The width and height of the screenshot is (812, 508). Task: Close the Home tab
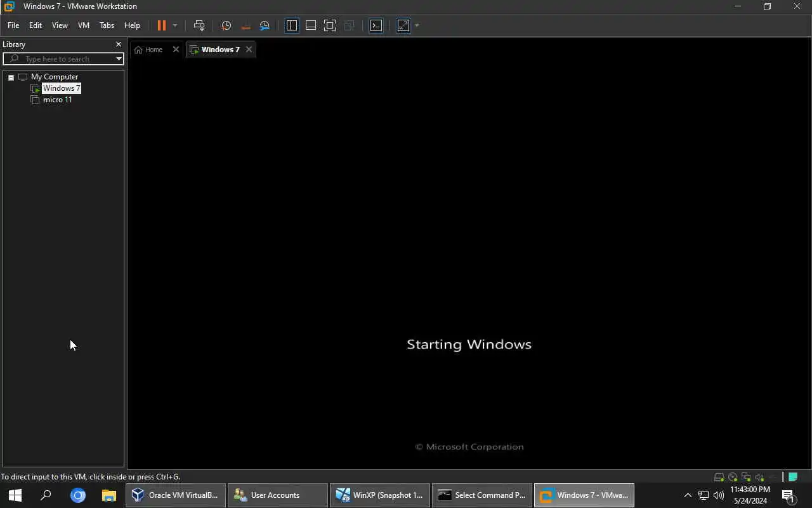176,50
